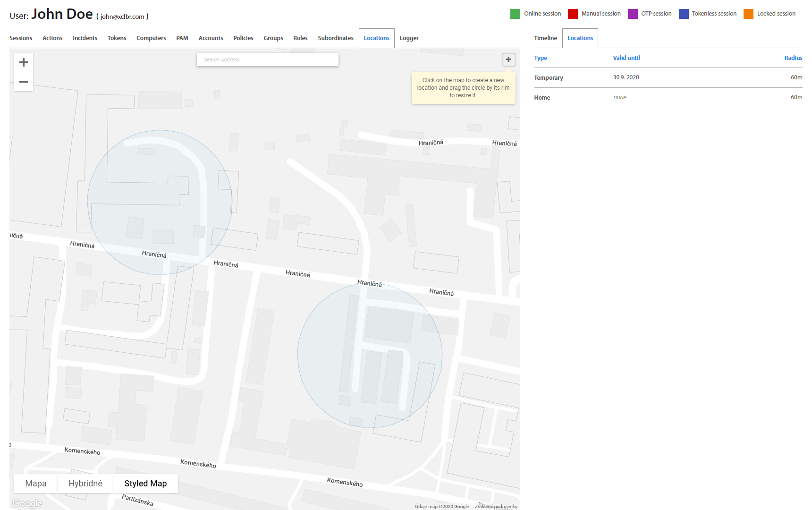Click the green Online session swatch
This screenshot has height=510, width=812.
click(515, 14)
